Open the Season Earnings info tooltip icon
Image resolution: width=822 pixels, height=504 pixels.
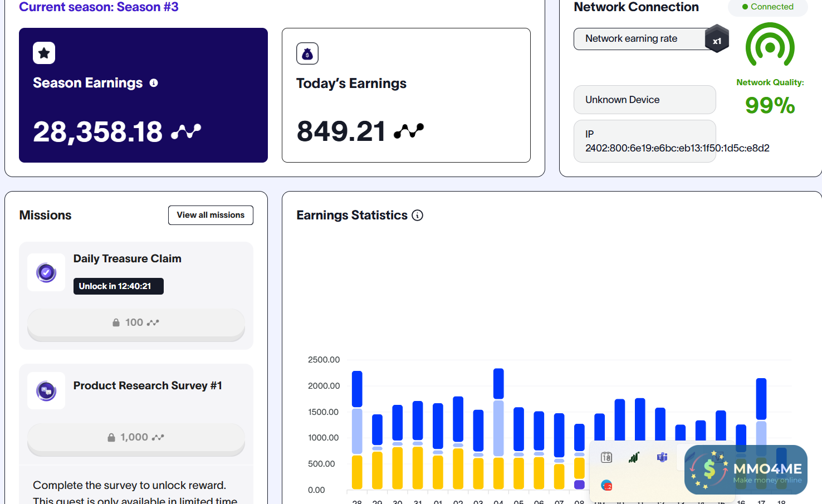tap(154, 83)
